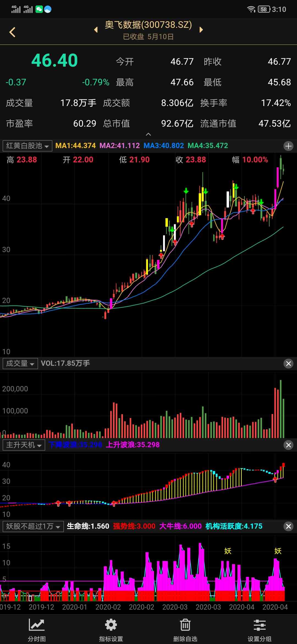Tap the VOL:17.85万手 readout
This screenshot has height=644, width=297.
tap(65, 363)
